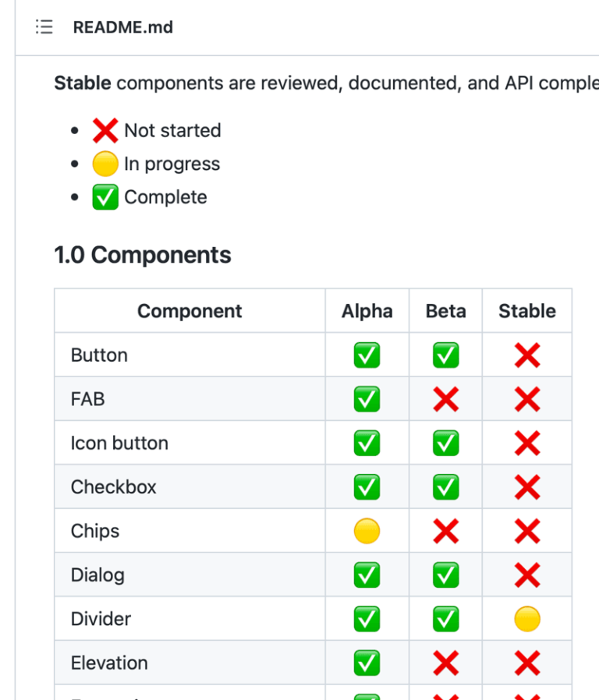This screenshot has width=599, height=700.
Task: Select the Stable column header
Action: (527, 311)
